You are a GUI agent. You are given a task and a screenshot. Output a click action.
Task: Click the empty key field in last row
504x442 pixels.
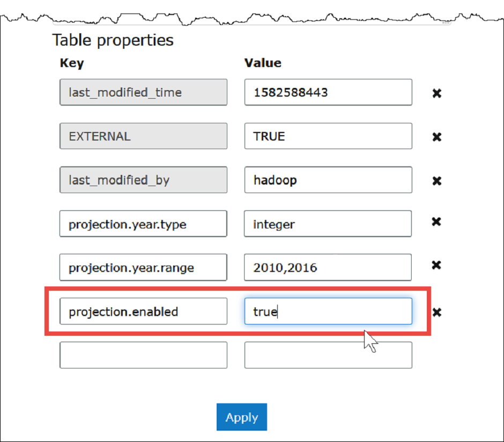pos(143,355)
